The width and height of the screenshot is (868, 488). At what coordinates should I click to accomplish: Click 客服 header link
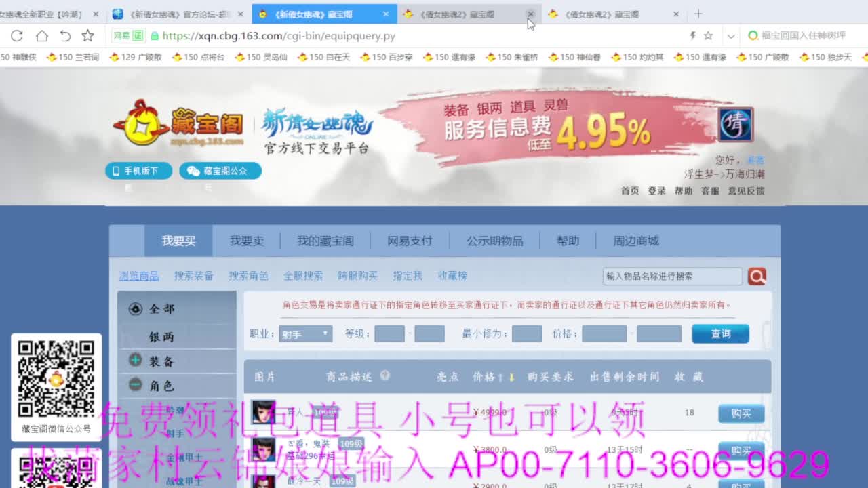tap(710, 191)
